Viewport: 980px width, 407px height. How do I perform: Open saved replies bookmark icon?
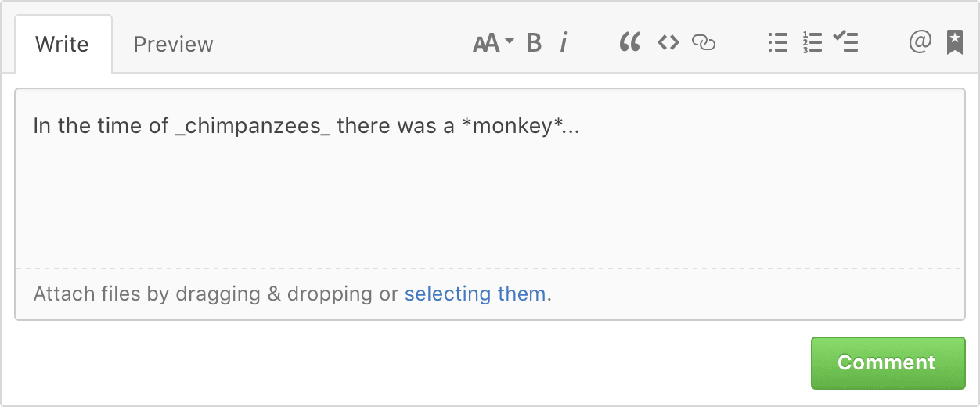coord(954,42)
